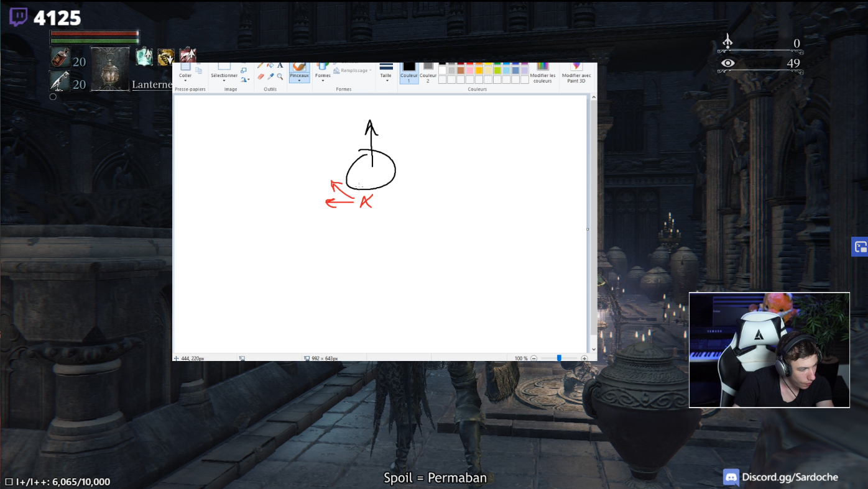Click the zoom slider handle
This screenshot has width=868, height=489.
559,359
